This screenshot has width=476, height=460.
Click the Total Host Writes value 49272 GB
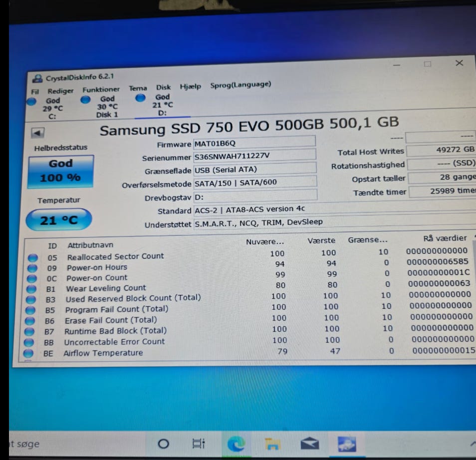click(441, 150)
